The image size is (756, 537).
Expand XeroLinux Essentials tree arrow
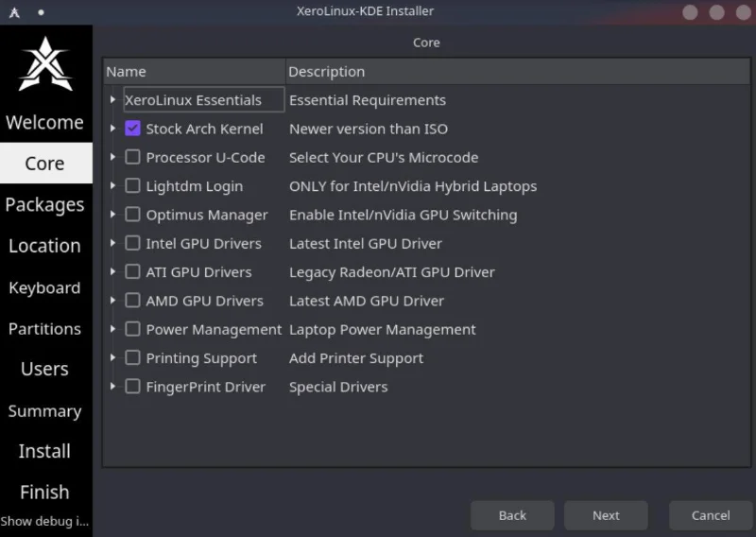click(112, 99)
